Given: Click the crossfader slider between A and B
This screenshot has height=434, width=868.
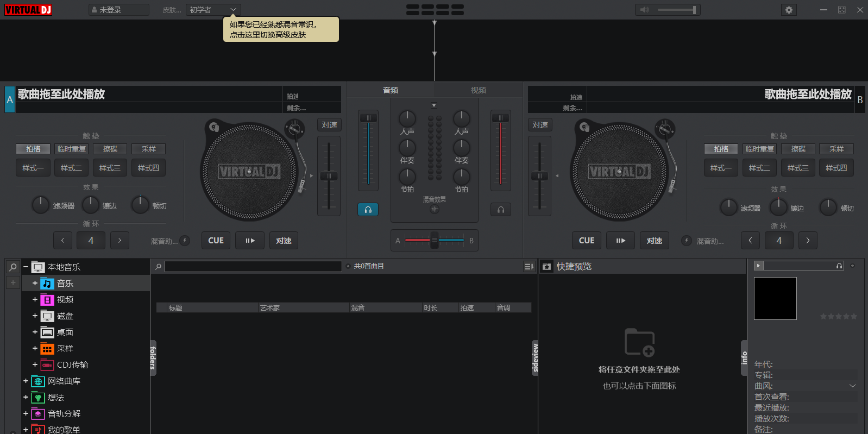Looking at the screenshot, I should click(435, 240).
